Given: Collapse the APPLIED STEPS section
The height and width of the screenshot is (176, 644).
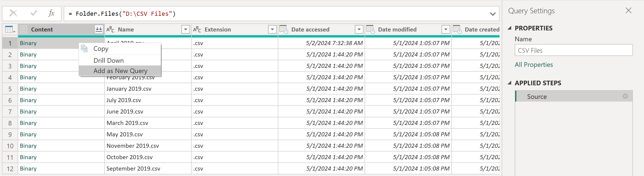Looking at the screenshot, I should coord(510,83).
